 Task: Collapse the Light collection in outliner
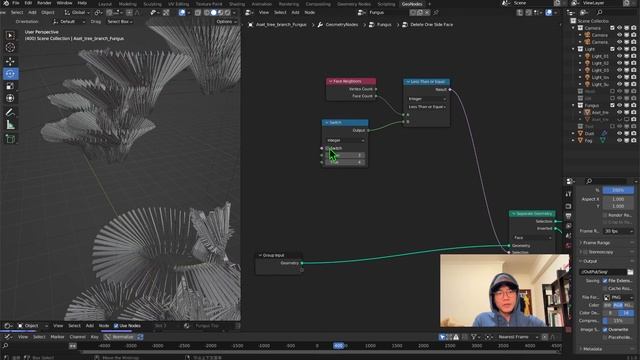[573, 49]
